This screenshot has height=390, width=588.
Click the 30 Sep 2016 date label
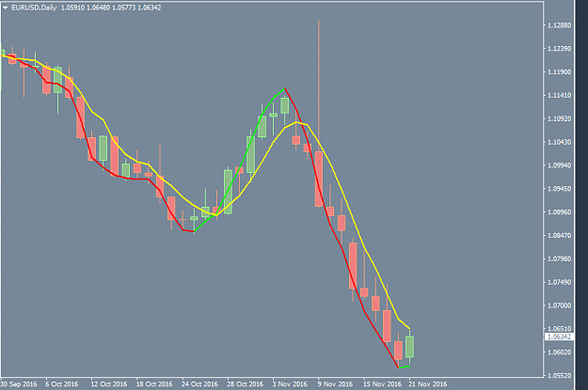pos(19,384)
